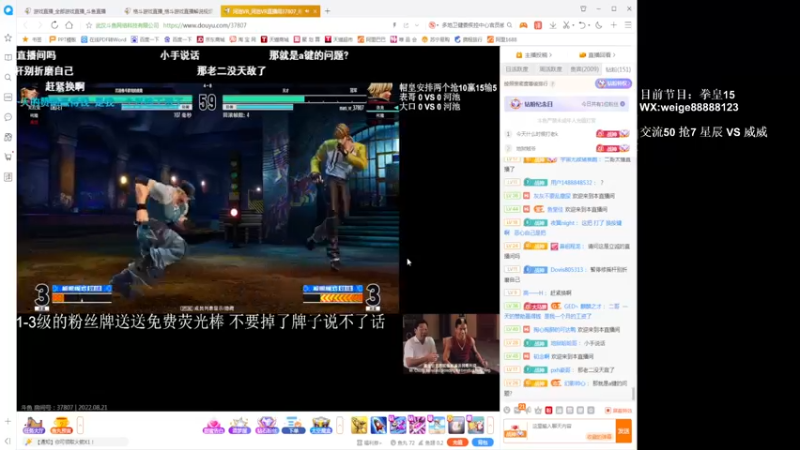Click the 鱼丸 prediction trophy icon
Viewport: 800px width, 450px height.
point(61,425)
